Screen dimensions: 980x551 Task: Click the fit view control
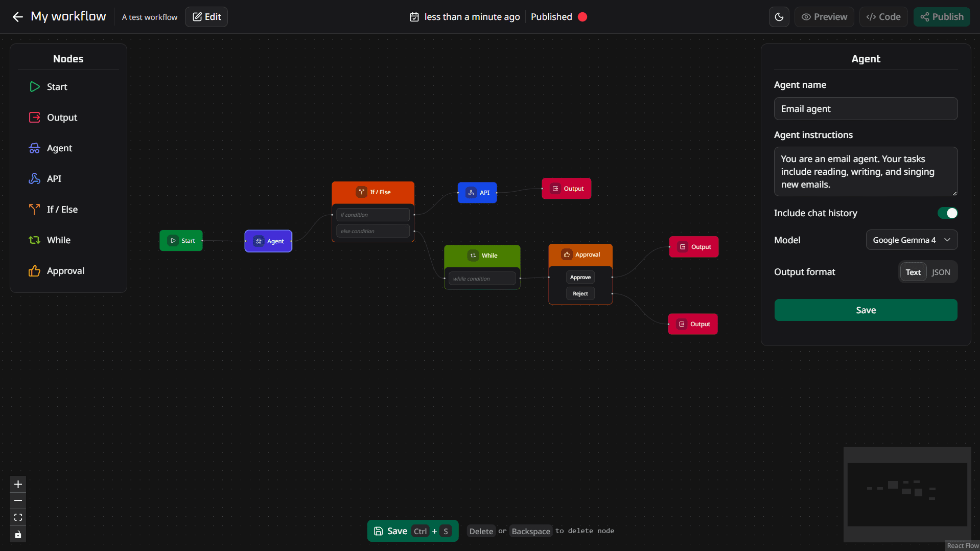pyautogui.click(x=18, y=518)
